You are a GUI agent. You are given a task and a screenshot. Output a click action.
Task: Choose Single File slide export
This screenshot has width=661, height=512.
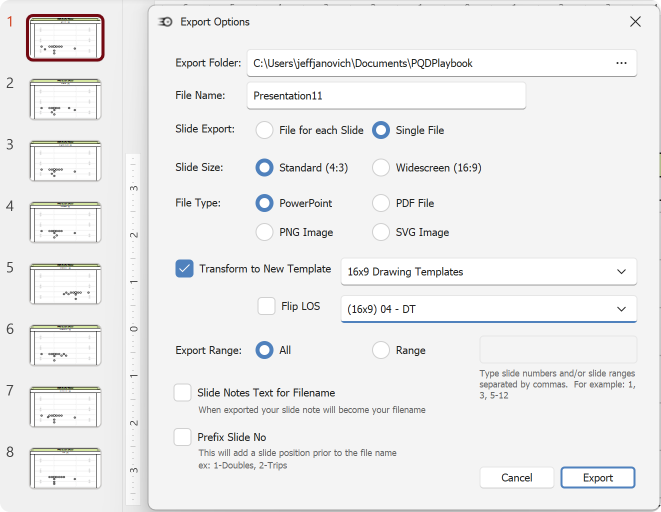tap(381, 130)
